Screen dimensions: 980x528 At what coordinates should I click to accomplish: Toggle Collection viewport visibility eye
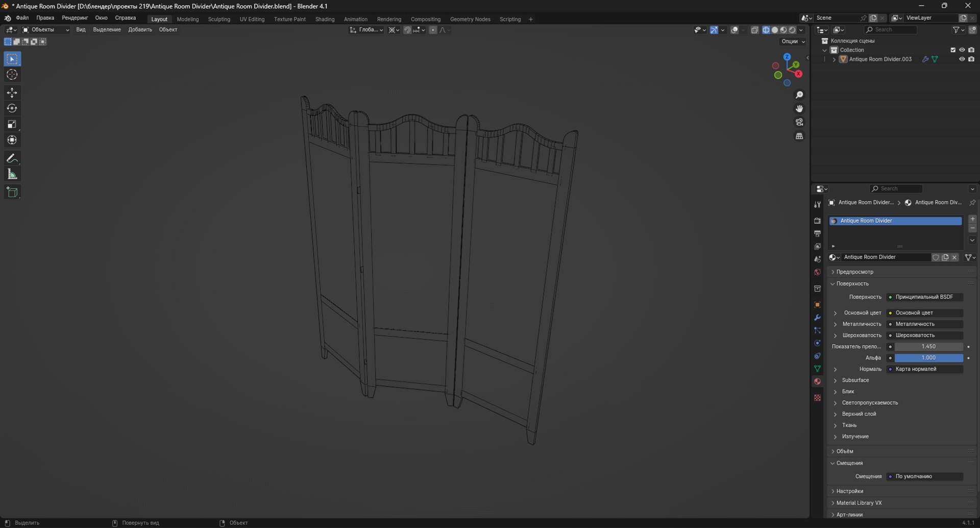click(x=962, y=50)
